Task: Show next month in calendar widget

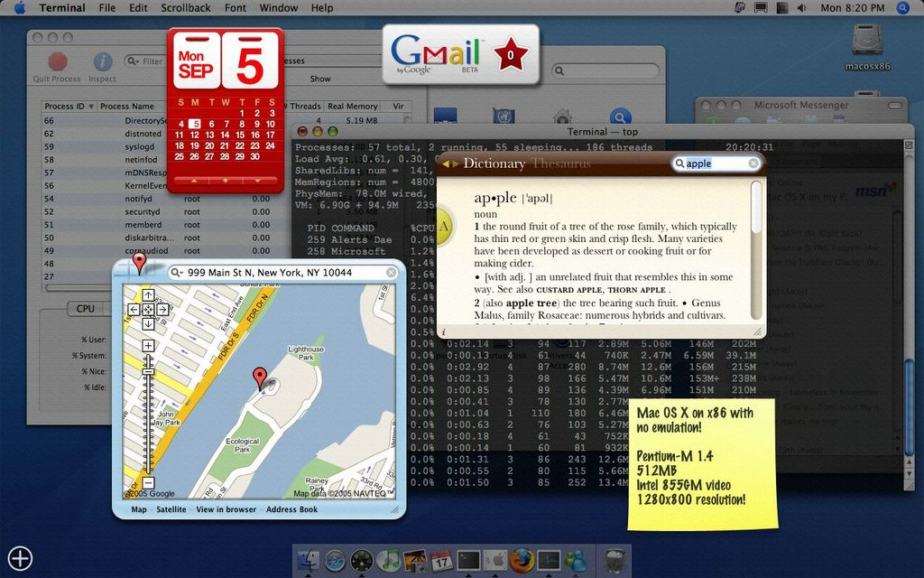Action: [x=257, y=181]
